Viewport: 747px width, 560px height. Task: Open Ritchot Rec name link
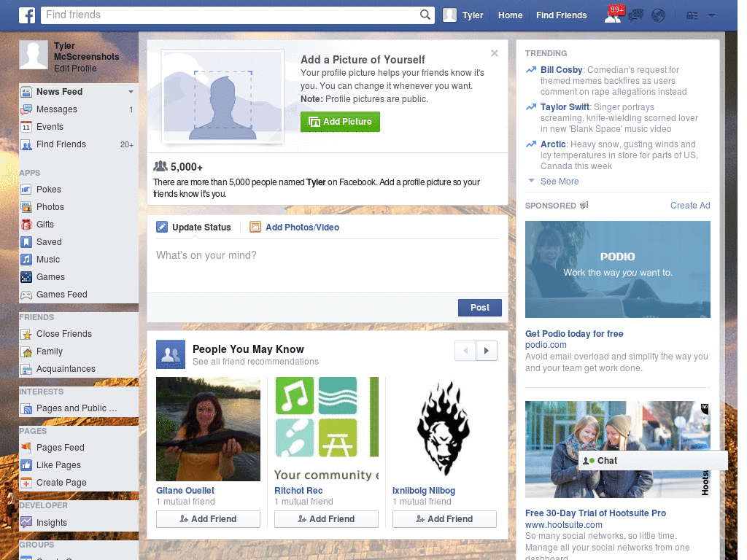click(x=298, y=491)
